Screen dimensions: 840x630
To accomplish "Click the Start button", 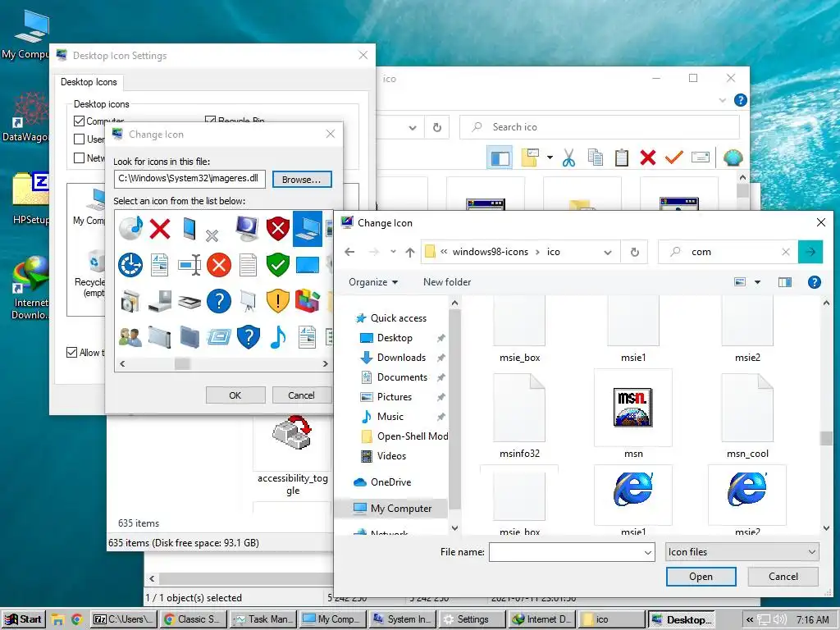I will click(22, 620).
